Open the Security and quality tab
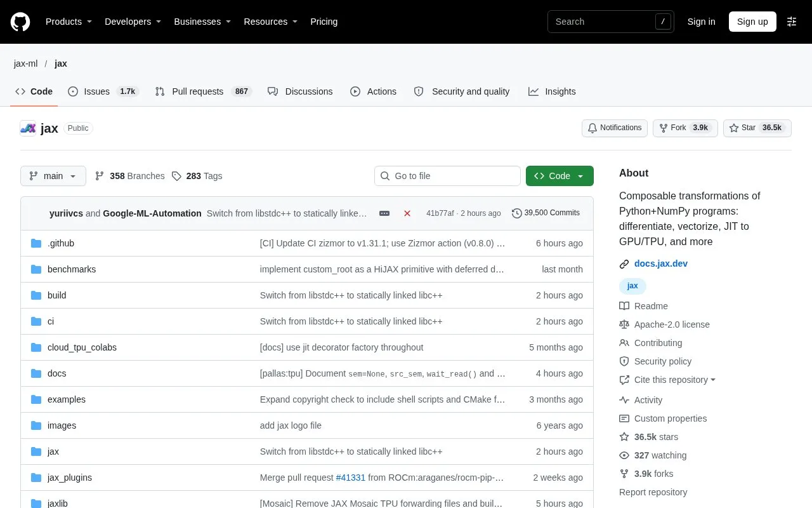The height and width of the screenshot is (508, 812). [462, 91]
